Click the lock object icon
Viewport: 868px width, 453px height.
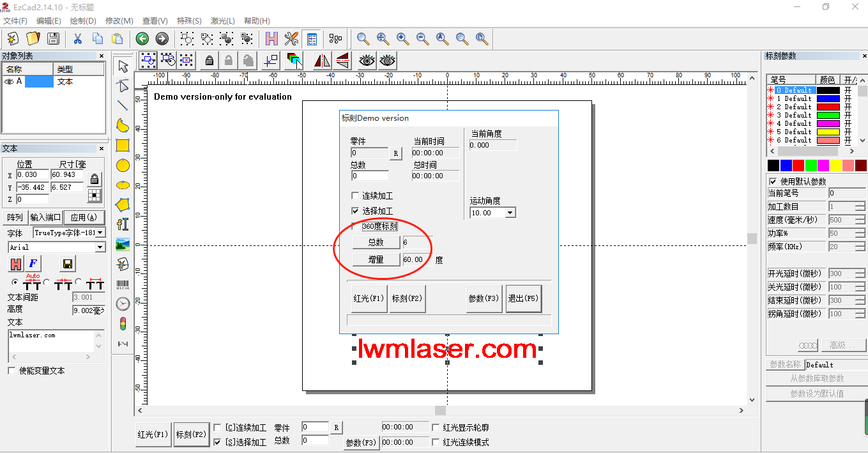(208, 61)
